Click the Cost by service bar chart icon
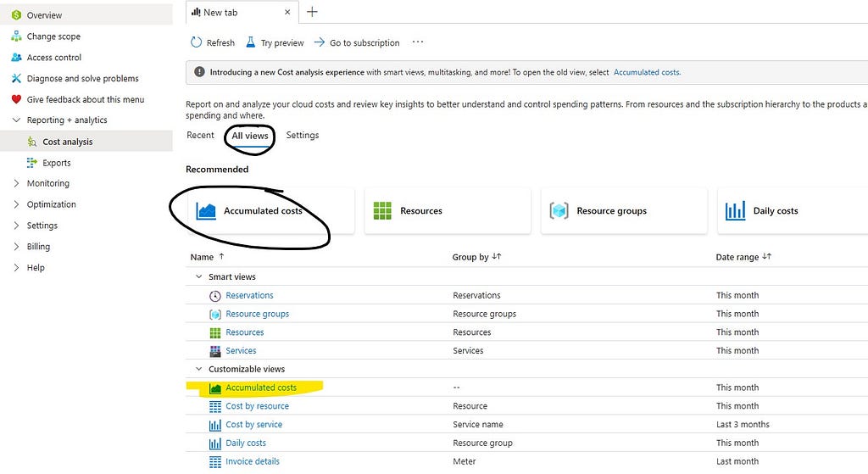The image size is (868, 474). tap(215, 426)
